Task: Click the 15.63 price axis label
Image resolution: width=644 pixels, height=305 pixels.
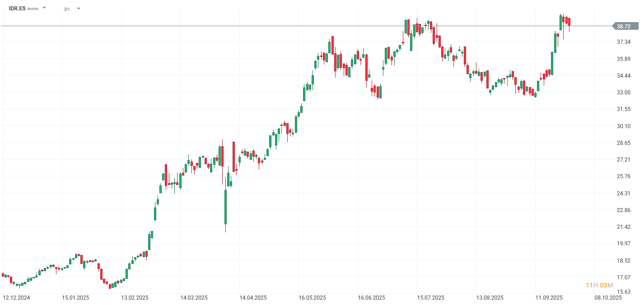Action: point(623,292)
